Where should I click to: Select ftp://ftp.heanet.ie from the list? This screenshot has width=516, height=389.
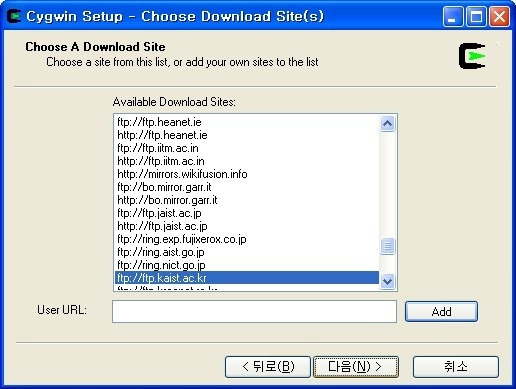(x=246, y=122)
